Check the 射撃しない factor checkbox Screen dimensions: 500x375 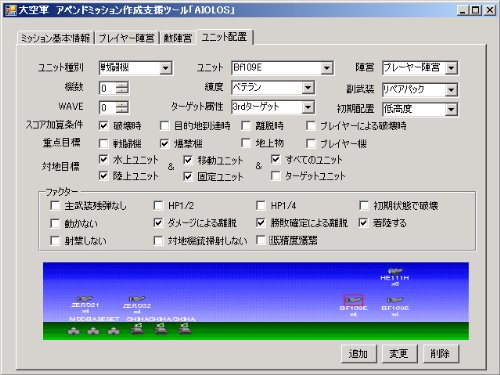pyautogui.click(x=55, y=240)
